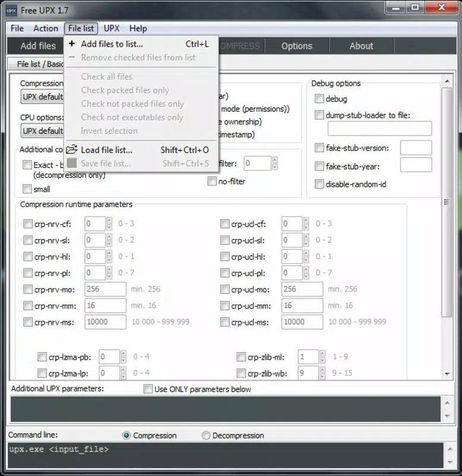Enable the debug checkbox
Viewport: 462px width, 476px height.
coord(319,99)
